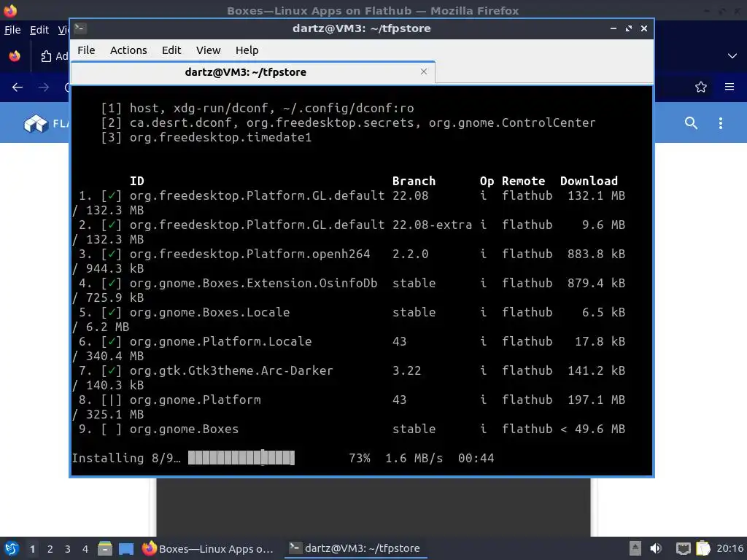Close the dartz@VM3 terminal tab

pos(424,71)
